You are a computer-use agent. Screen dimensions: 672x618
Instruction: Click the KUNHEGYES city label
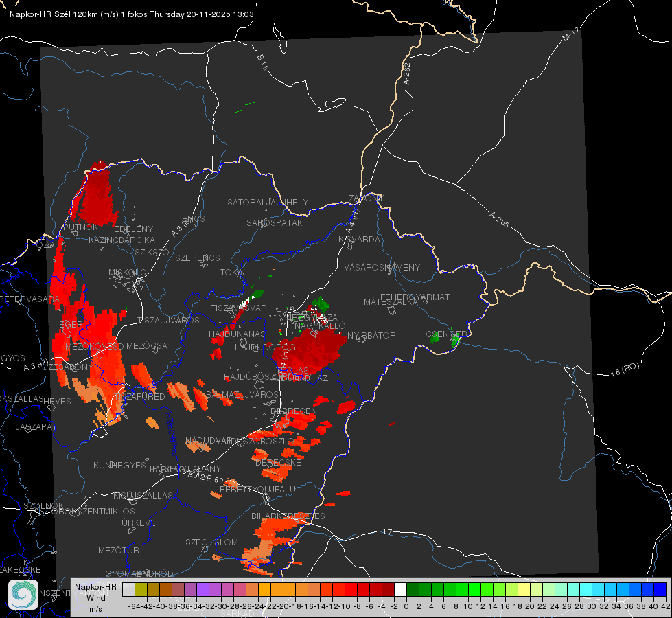point(119,466)
